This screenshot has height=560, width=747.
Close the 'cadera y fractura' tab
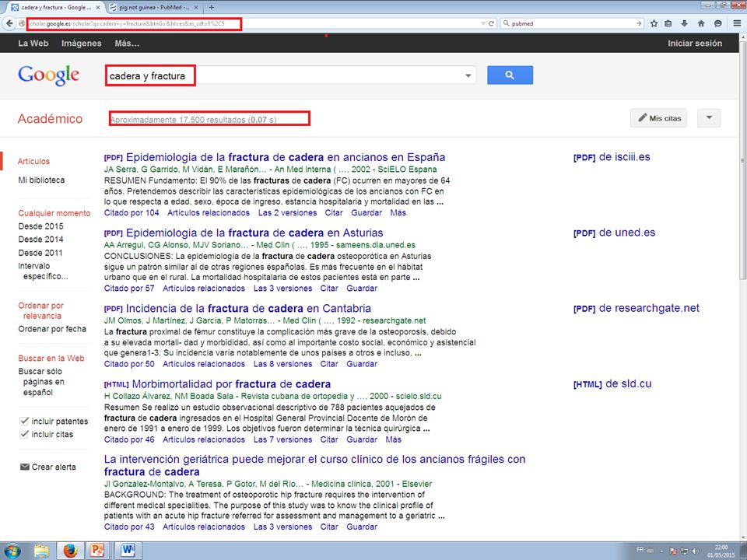98,8
